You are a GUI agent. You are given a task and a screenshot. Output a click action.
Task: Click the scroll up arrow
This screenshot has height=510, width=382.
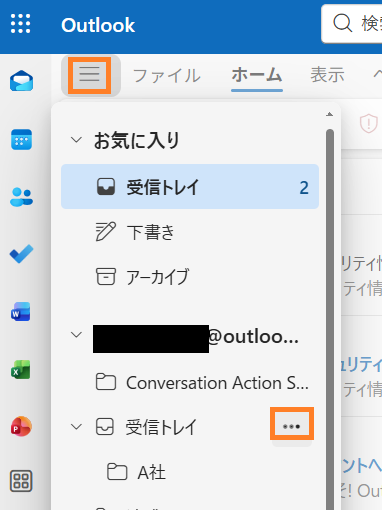click(330, 114)
